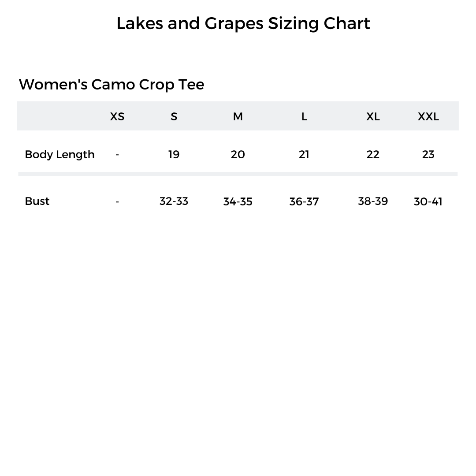
Task: Select the XXL column header
Action: point(428,116)
